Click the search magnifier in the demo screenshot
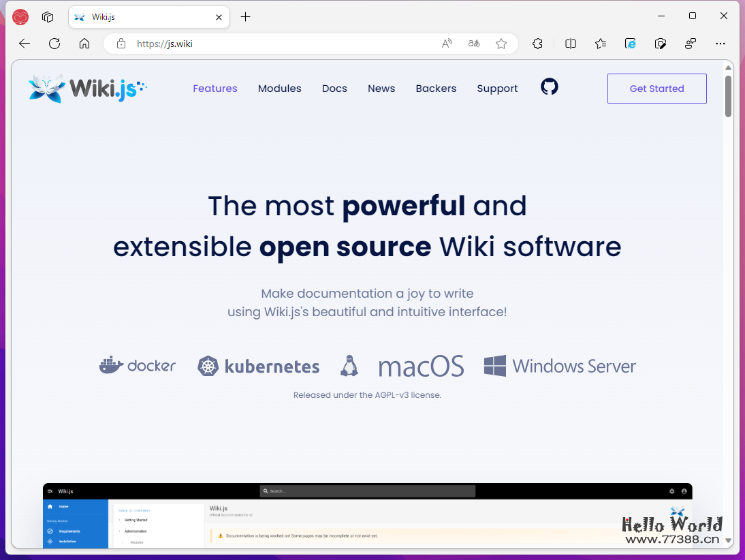745x560 pixels. (x=266, y=491)
